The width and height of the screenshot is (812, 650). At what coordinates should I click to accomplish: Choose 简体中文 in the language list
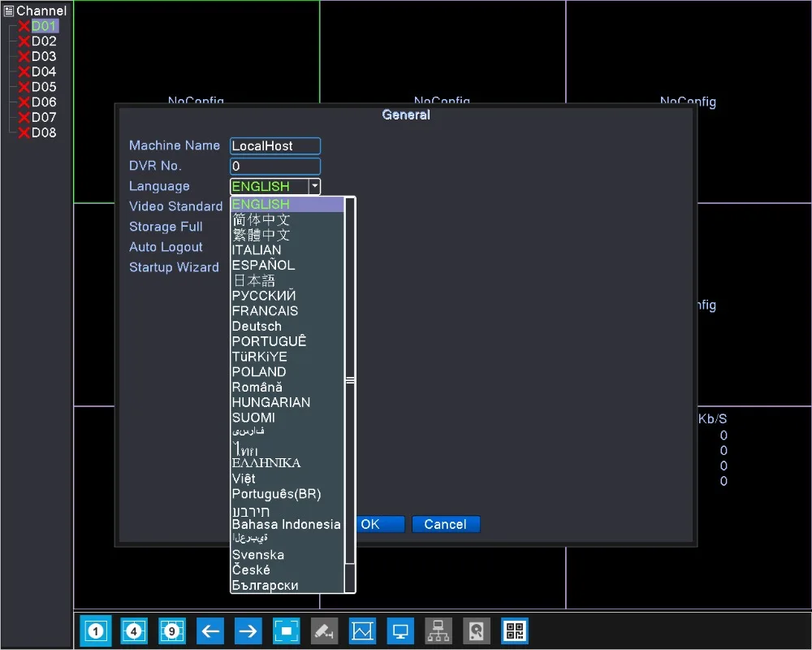(x=287, y=219)
